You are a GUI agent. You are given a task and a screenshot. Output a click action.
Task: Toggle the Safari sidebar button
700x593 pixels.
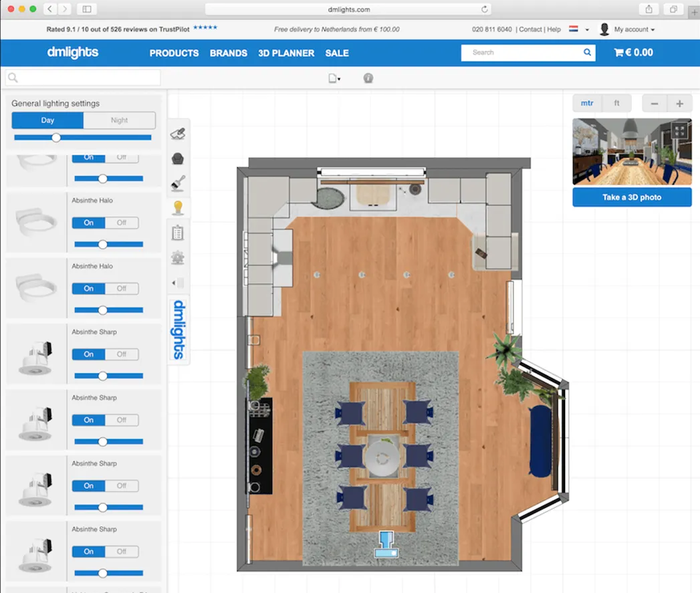87,9
